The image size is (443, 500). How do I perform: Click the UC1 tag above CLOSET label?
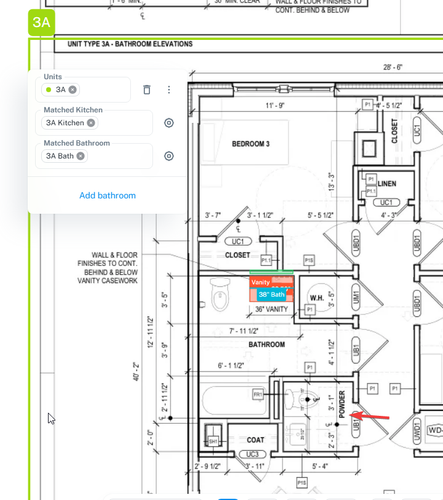pos(238,241)
